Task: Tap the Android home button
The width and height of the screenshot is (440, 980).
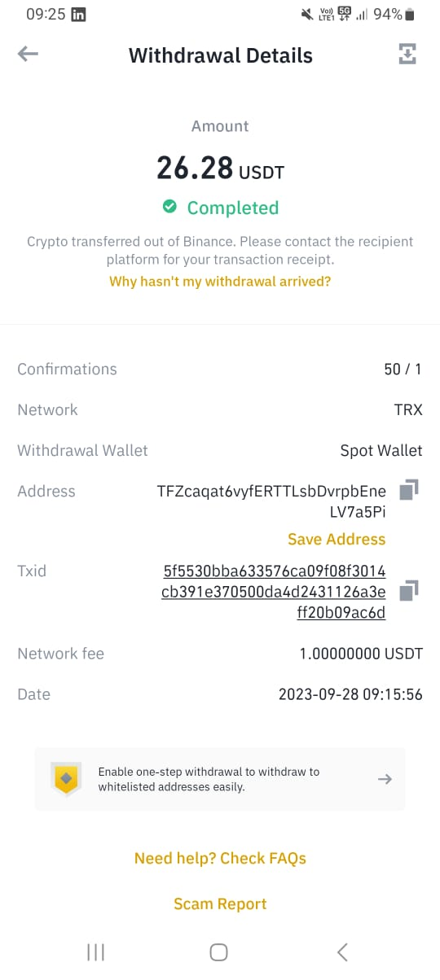Action: coord(218,952)
